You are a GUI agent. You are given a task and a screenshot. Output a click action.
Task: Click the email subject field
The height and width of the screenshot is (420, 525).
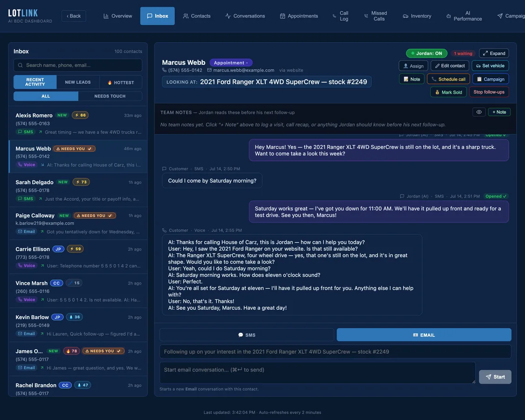click(x=336, y=352)
